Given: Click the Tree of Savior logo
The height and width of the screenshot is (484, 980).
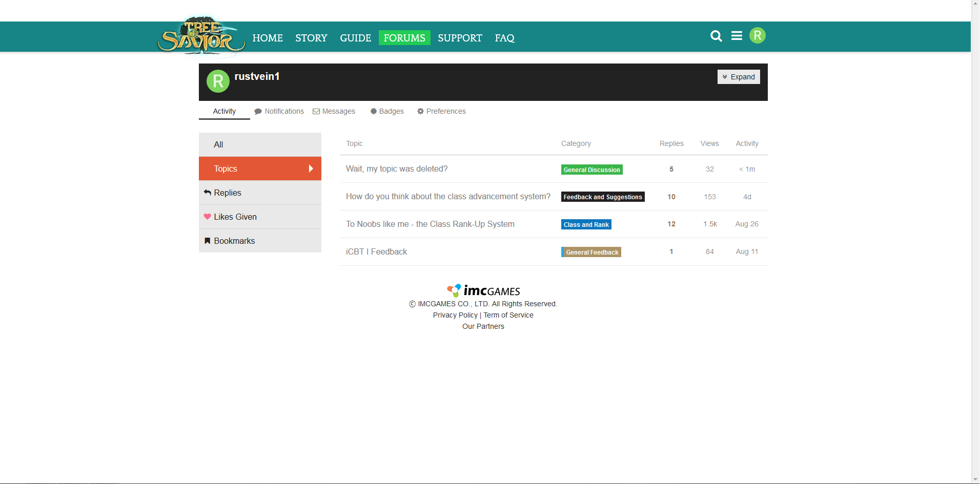Looking at the screenshot, I should click(x=201, y=36).
